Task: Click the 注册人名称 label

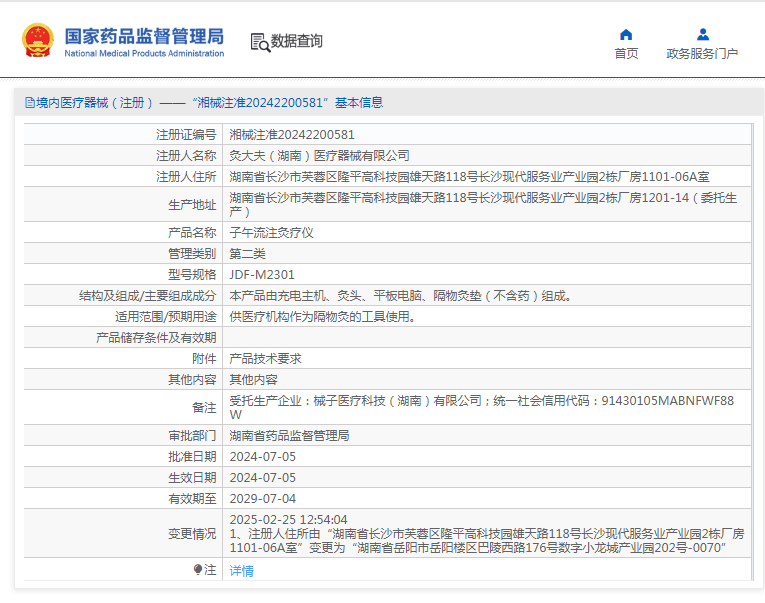Action: pyautogui.click(x=186, y=156)
